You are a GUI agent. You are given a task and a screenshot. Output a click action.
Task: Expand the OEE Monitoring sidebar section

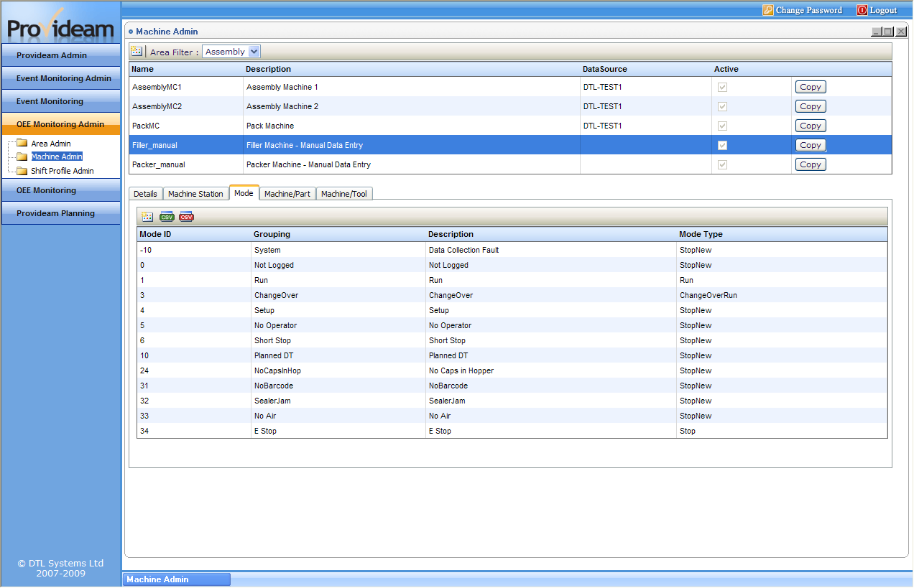(61, 190)
